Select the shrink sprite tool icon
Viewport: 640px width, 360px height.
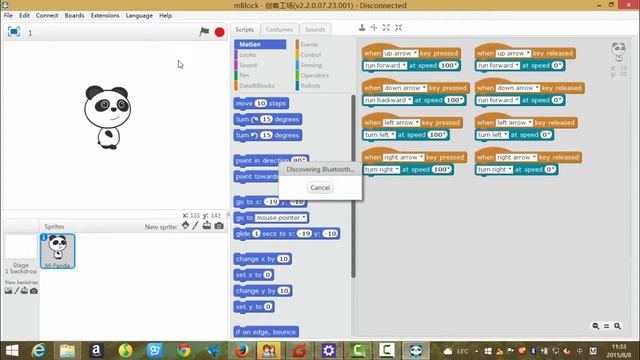coord(398,28)
